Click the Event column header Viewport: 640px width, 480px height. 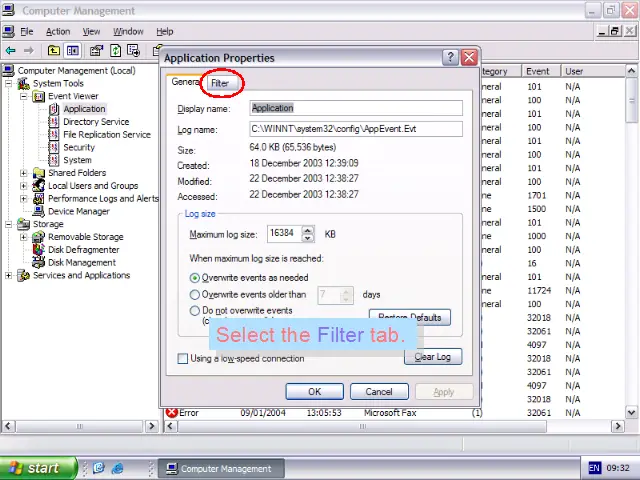541,71
